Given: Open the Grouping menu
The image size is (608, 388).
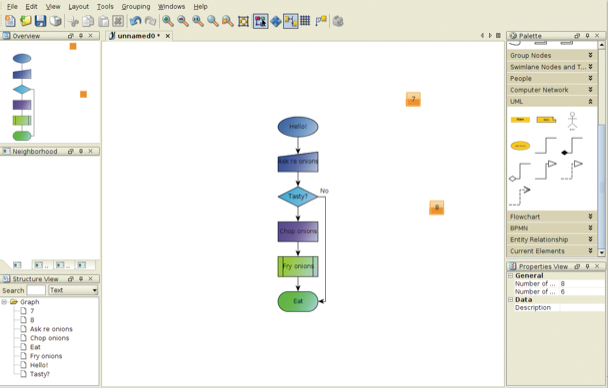Looking at the screenshot, I should pos(136,7).
